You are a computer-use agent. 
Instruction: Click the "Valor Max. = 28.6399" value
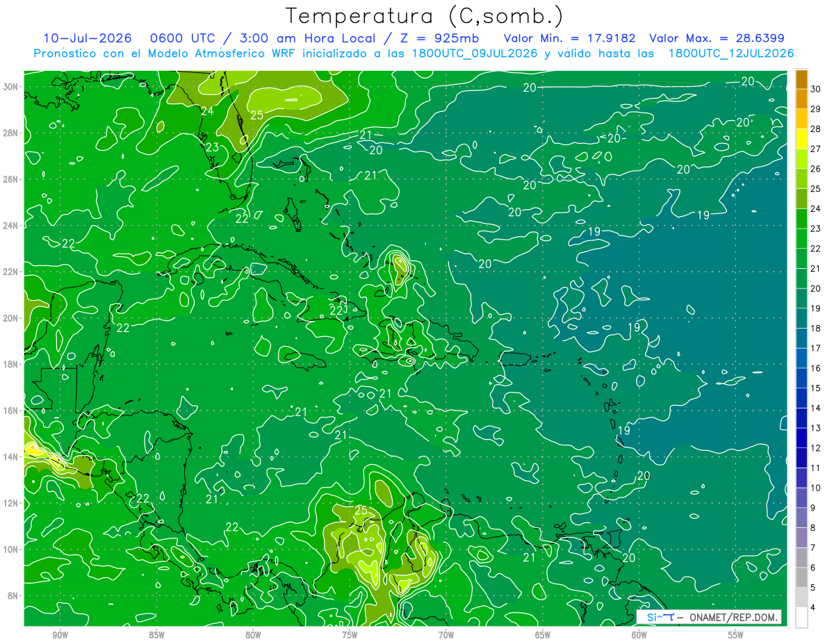[x=716, y=38]
